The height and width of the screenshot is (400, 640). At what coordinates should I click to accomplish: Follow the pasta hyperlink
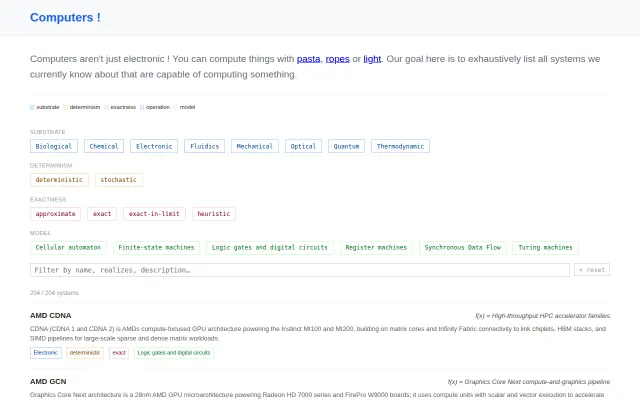(x=309, y=59)
